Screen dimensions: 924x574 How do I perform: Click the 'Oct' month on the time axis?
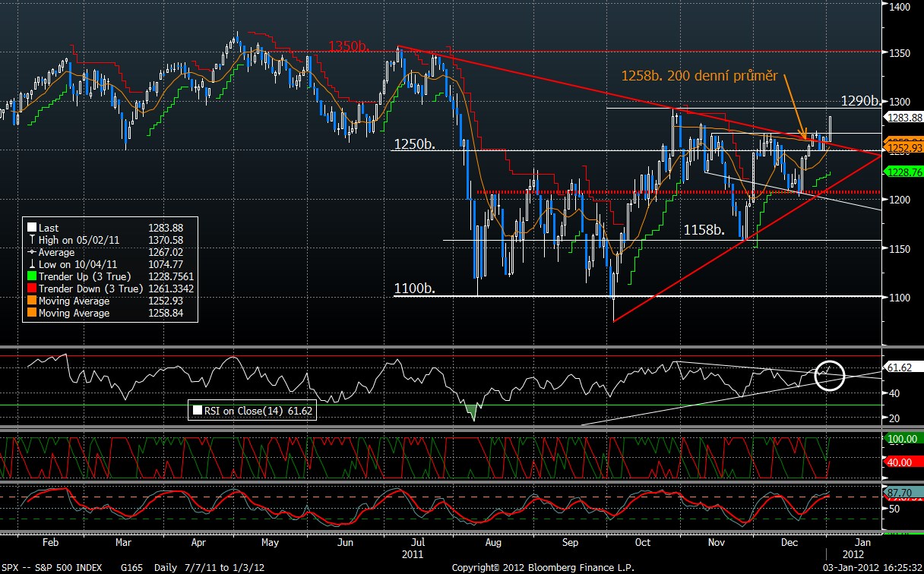coord(643,544)
